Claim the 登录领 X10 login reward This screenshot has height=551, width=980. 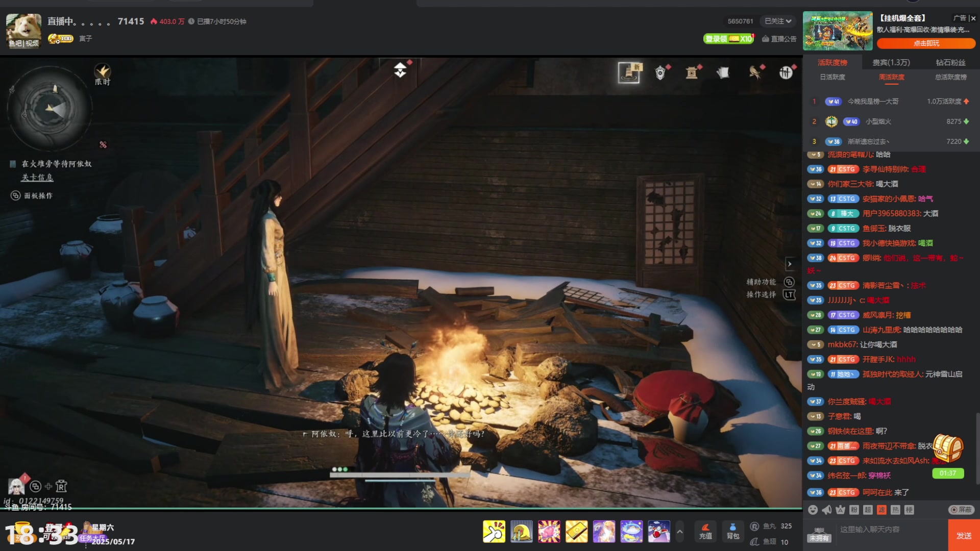click(x=728, y=39)
